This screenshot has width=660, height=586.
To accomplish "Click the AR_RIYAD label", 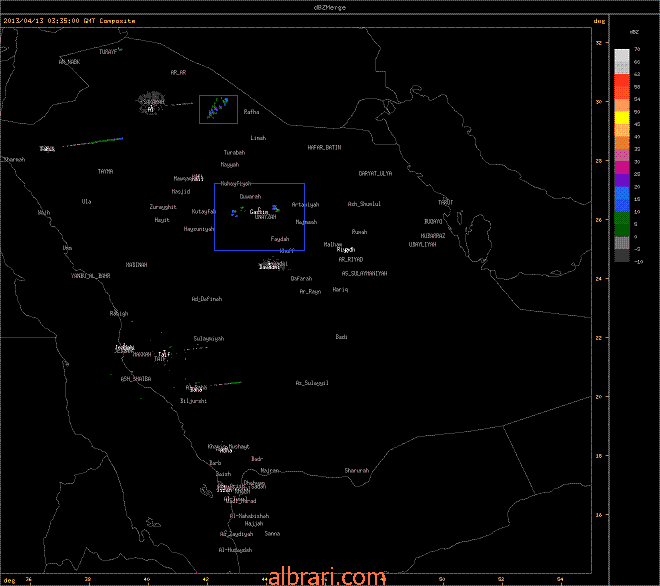I will tap(351, 260).
